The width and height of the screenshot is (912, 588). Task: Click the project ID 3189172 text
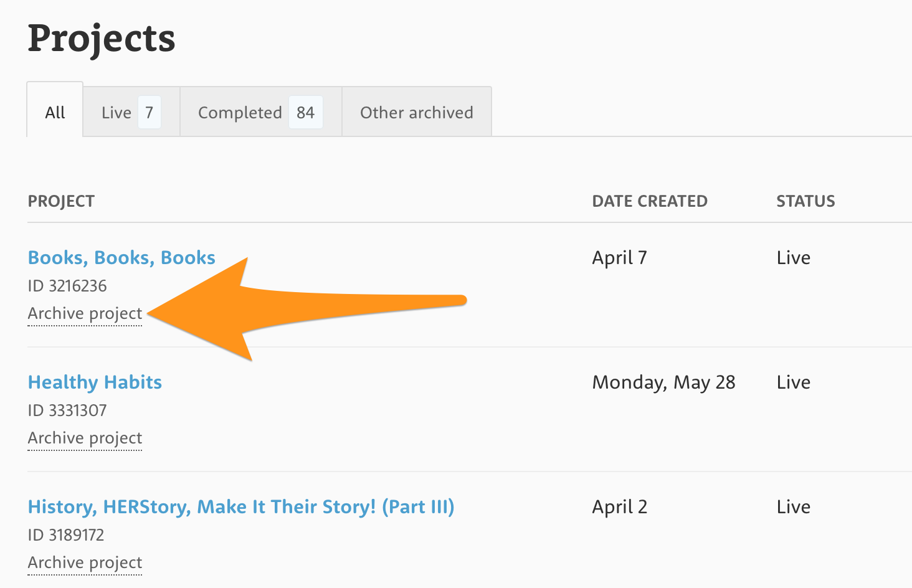point(66,535)
